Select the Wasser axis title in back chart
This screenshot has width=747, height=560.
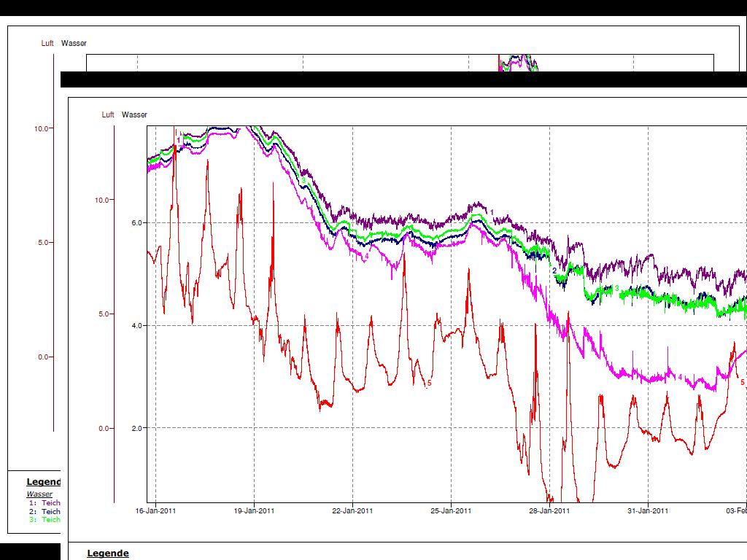pyautogui.click(x=74, y=44)
